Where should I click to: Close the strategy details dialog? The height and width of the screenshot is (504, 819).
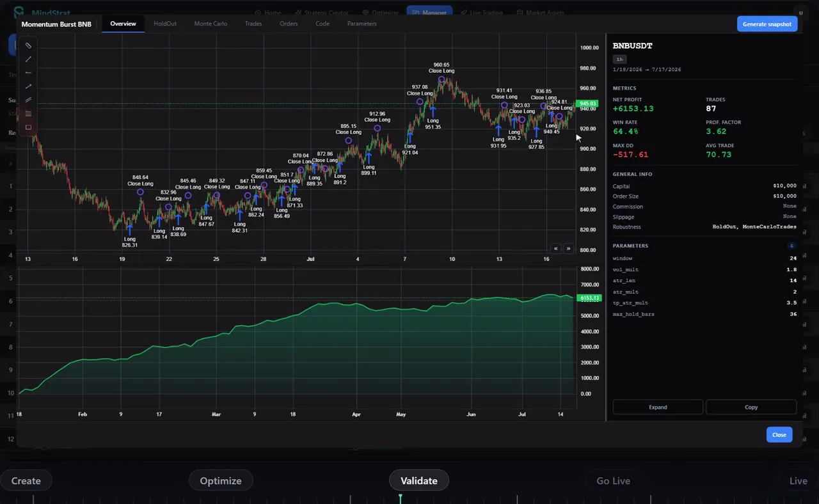[779, 434]
